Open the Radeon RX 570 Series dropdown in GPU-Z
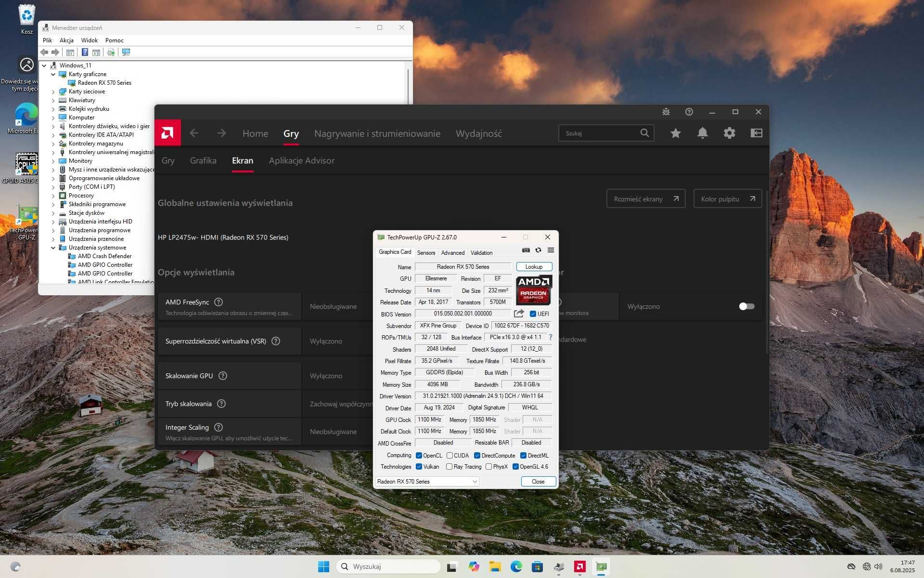Image resolution: width=924 pixels, height=578 pixels. [427, 481]
